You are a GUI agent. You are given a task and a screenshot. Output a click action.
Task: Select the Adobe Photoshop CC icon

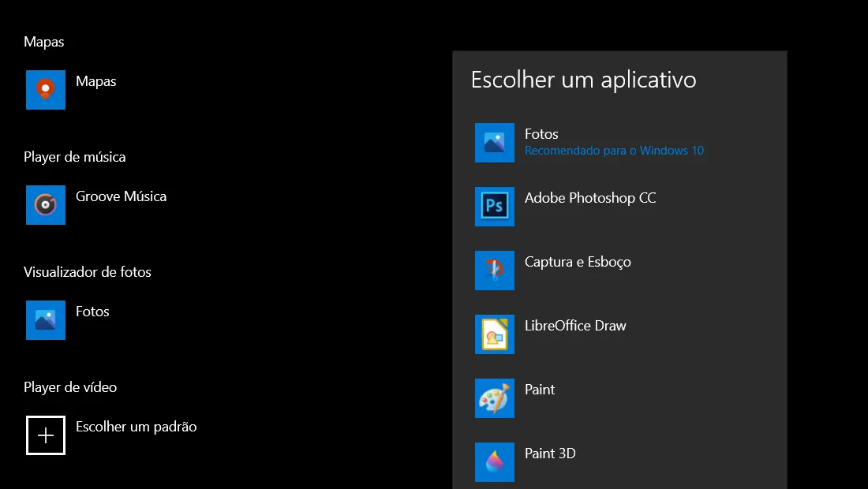494,207
